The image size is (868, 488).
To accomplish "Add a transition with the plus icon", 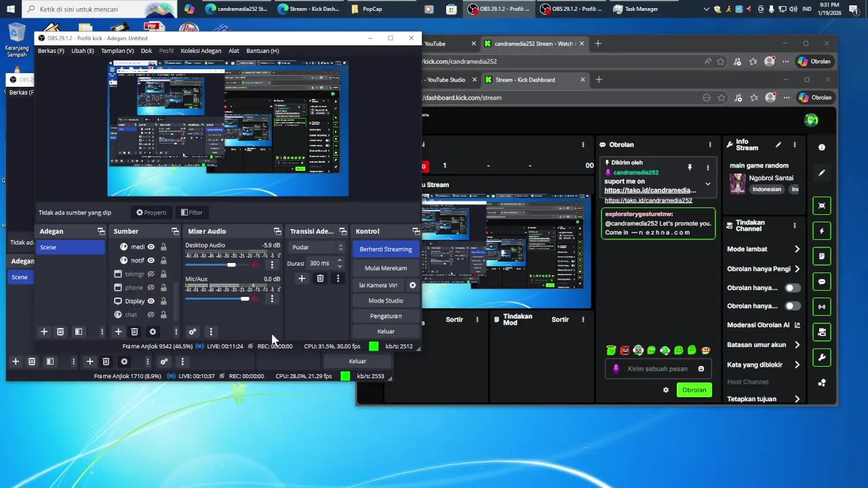I will 302,279.
